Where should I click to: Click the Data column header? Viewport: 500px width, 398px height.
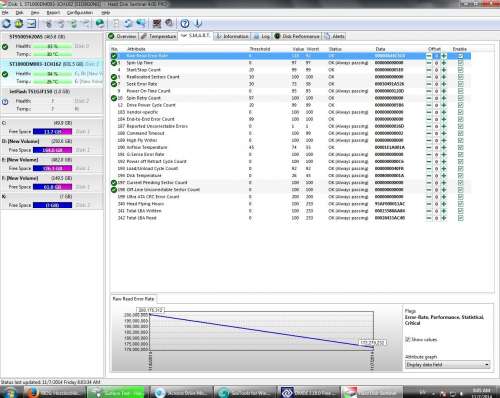coord(380,49)
